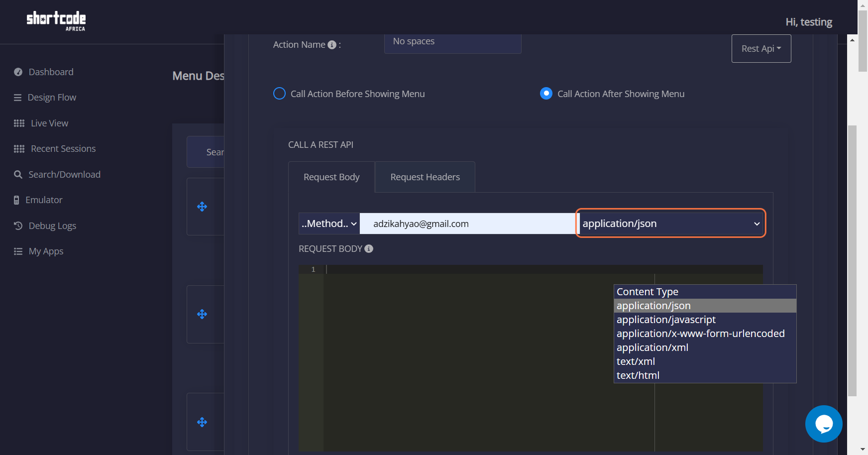Image resolution: width=868 pixels, height=455 pixels.
Task: Switch to the Request Headers tab
Action: [x=425, y=177]
